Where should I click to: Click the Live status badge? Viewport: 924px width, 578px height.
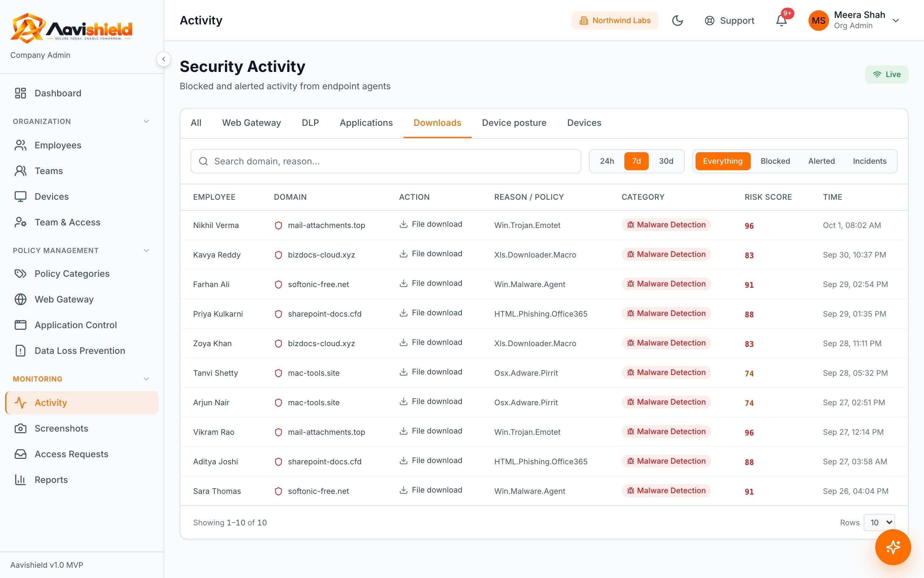point(886,74)
